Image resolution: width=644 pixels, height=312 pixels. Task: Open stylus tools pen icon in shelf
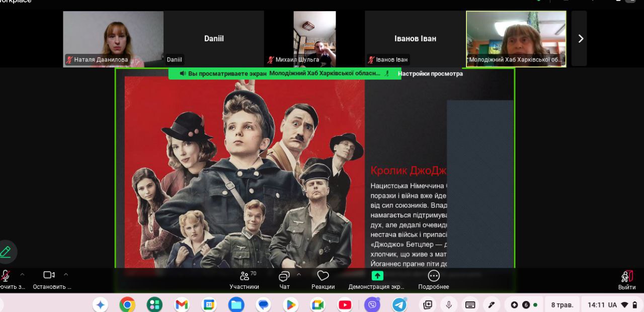tap(492, 304)
